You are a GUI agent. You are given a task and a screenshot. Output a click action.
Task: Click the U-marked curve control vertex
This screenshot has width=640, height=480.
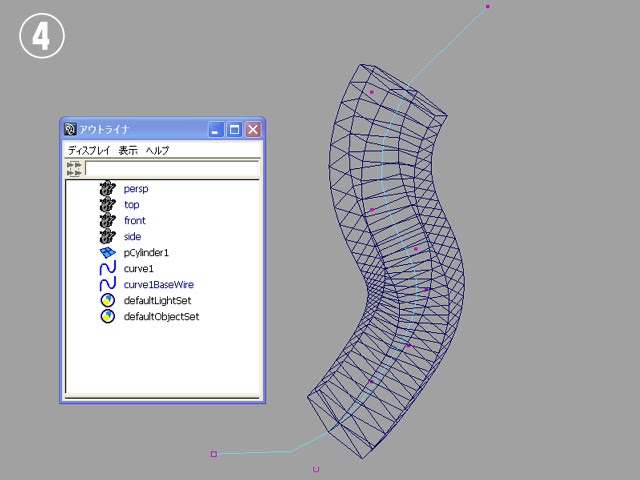pos(316,469)
